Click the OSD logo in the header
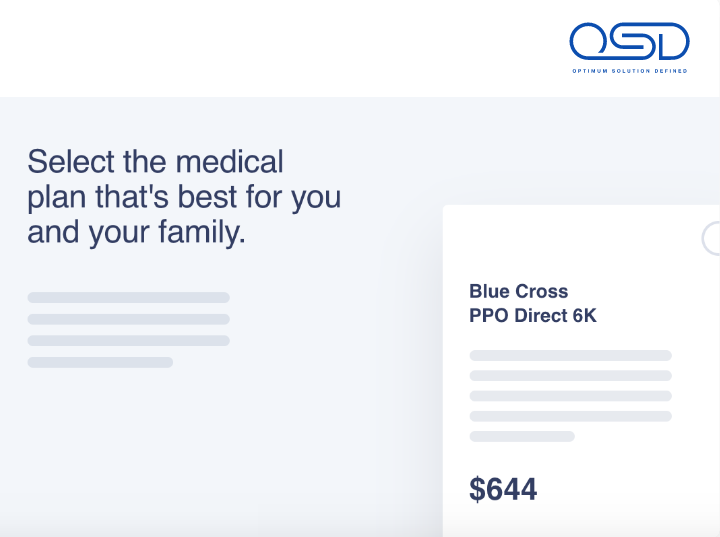Image resolution: width=720 pixels, height=537 pixels. point(629,48)
